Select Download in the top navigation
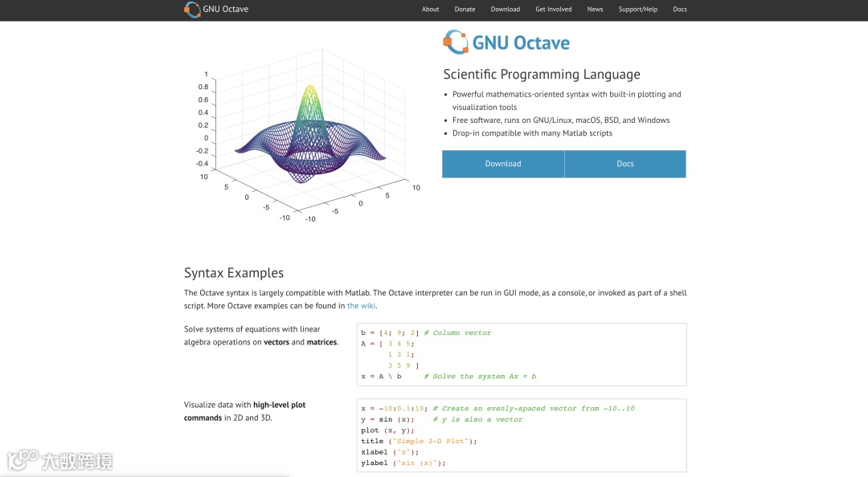The image size is (868, 477). (x=506, y=10)
